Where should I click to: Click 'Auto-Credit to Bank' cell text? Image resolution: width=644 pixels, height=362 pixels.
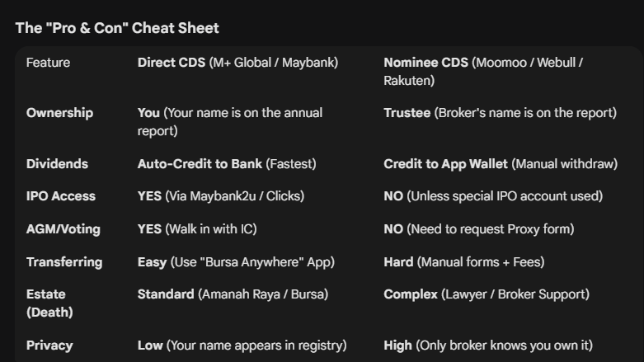pos(200,164)
